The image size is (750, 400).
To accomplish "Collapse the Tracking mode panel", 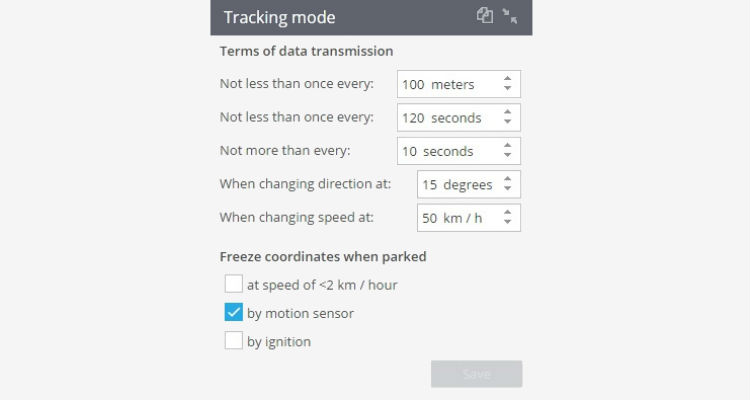I will (510, 16).
